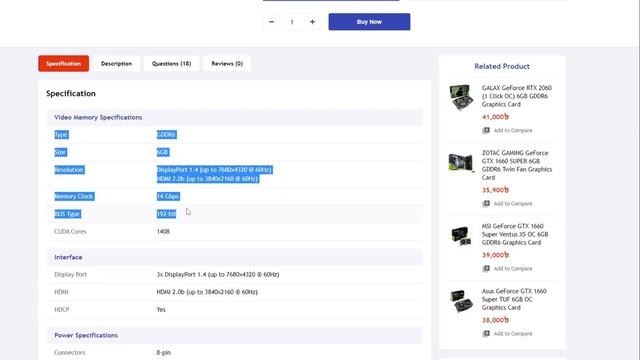640x360 pixels.
Task: Add GALAX RTX 2060 to compare icon
Action: pos(486,131)
